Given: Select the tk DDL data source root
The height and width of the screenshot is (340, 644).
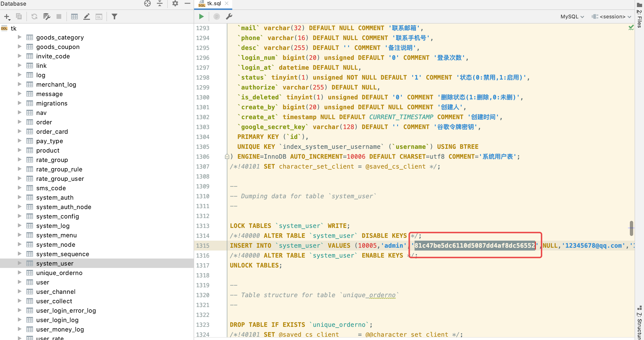Looking at the screenshot, I should coord(13,28).
